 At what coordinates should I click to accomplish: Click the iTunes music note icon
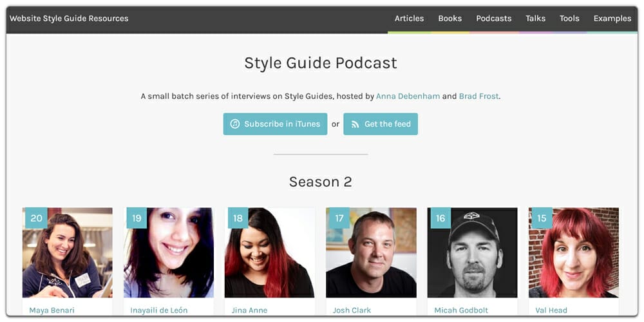235,124
